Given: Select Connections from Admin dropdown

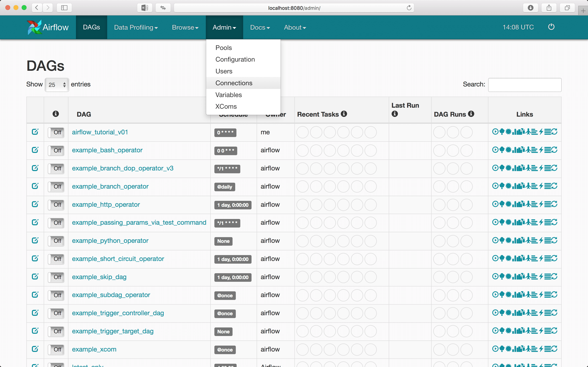Looking at the screenshot, I should coord(234,83).
